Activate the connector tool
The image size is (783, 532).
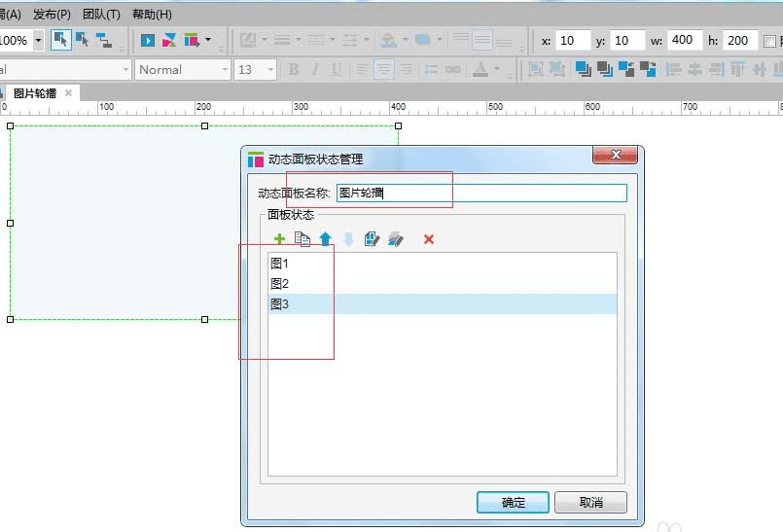coord(104,40)
